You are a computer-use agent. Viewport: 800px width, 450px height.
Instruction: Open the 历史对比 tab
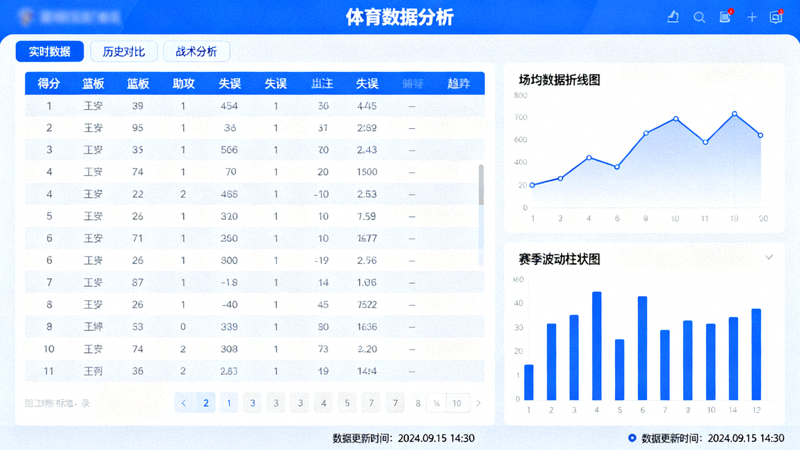(124, 52)
